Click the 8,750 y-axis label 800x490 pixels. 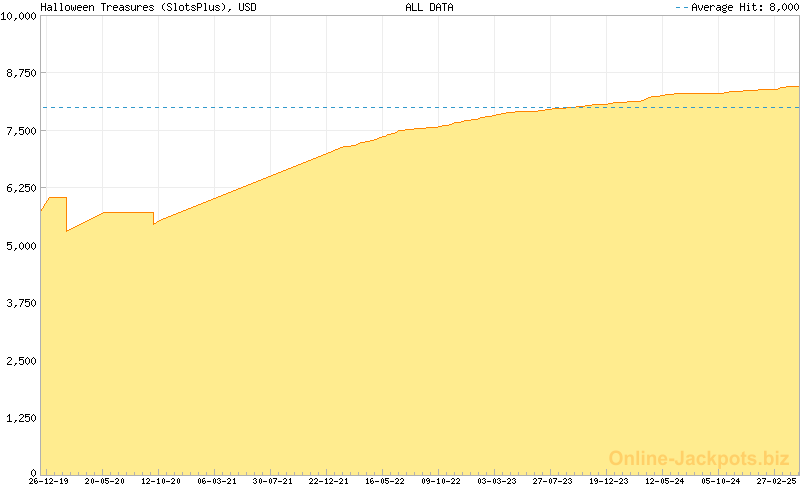tap(22, 74)
